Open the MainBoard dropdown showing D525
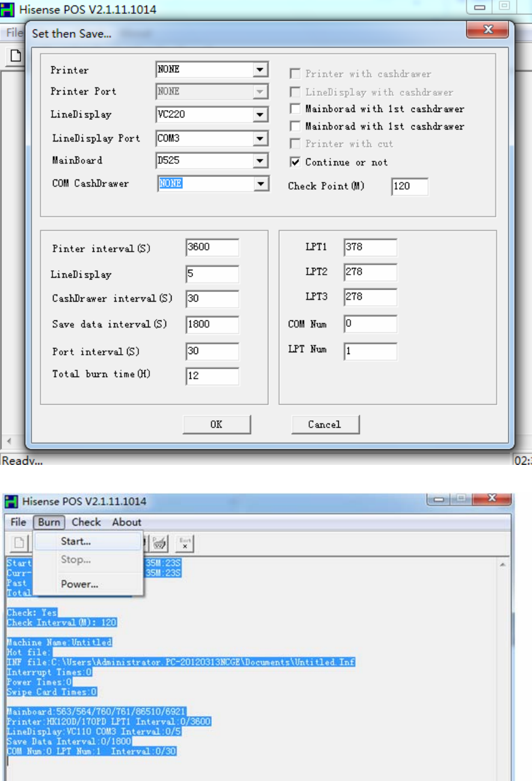The image size is (532, 781). 260,161
